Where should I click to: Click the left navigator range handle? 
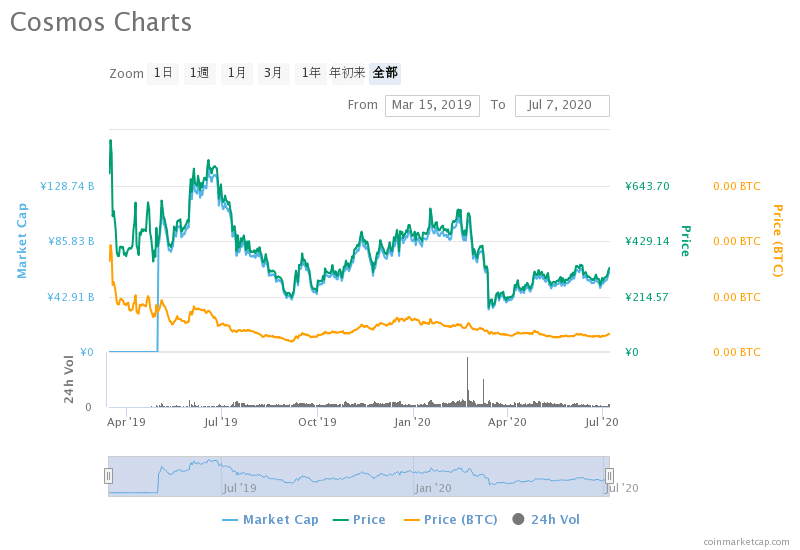[108, 476]
